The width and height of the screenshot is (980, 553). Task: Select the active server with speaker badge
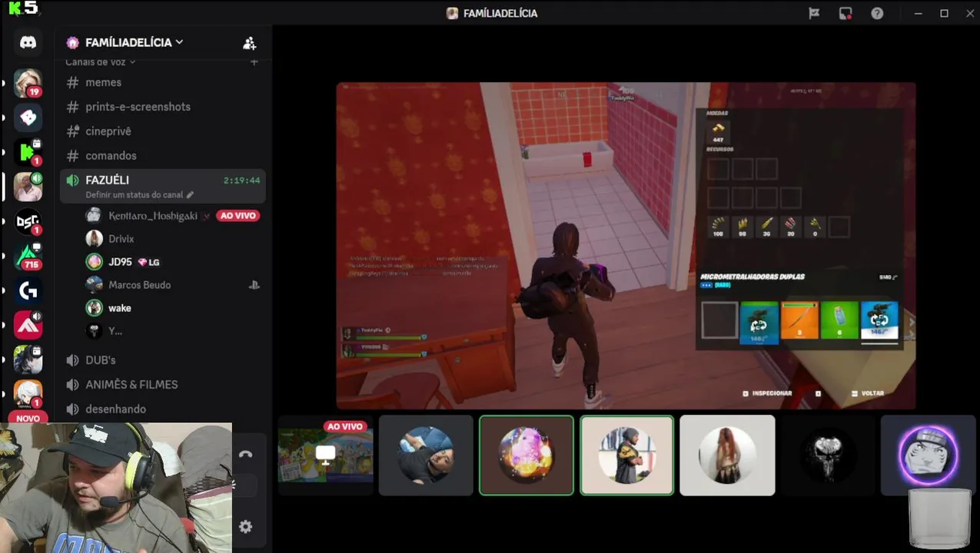(28, 187)
